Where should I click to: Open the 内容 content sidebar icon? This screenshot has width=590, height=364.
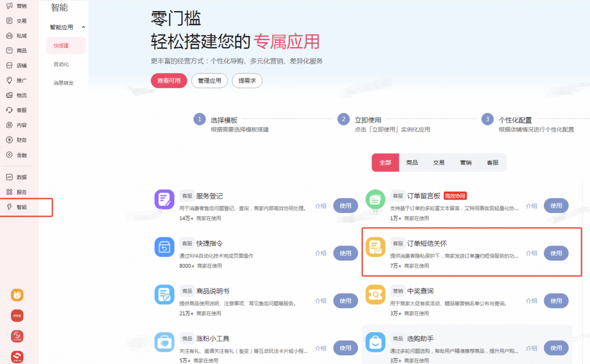(x=10, y=125)
